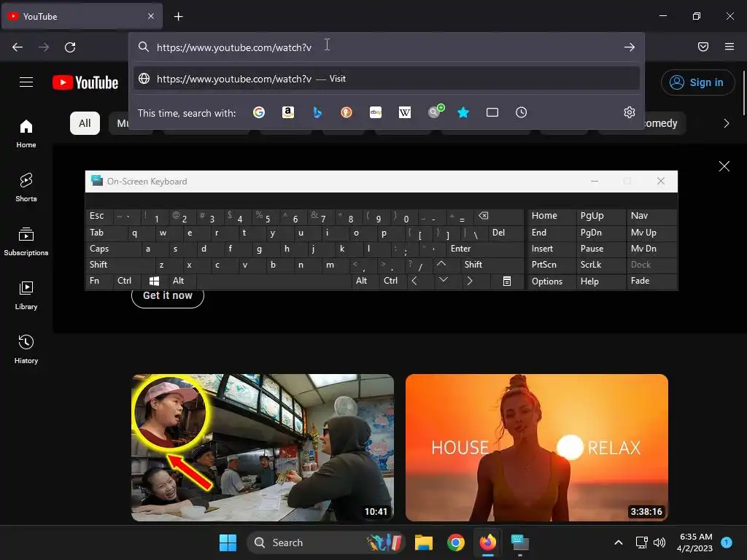Open Shorts in YouTube sidebar
747x560 pixels.
tap(26, 187)
